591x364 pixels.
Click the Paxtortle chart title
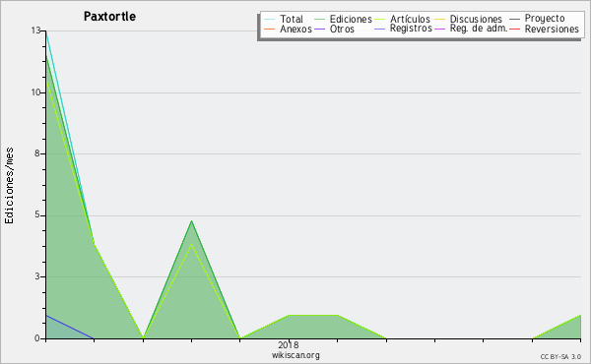[109, 17]
